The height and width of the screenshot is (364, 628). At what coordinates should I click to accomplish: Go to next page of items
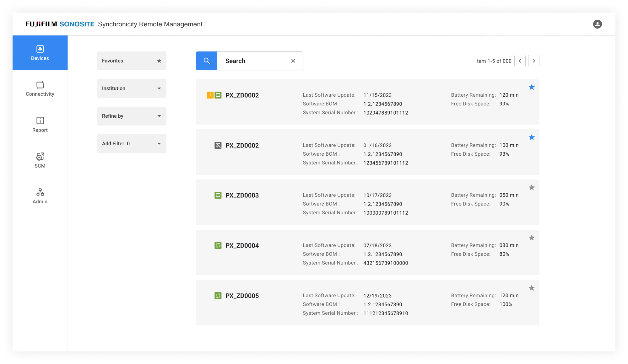[x=533, y=61]
